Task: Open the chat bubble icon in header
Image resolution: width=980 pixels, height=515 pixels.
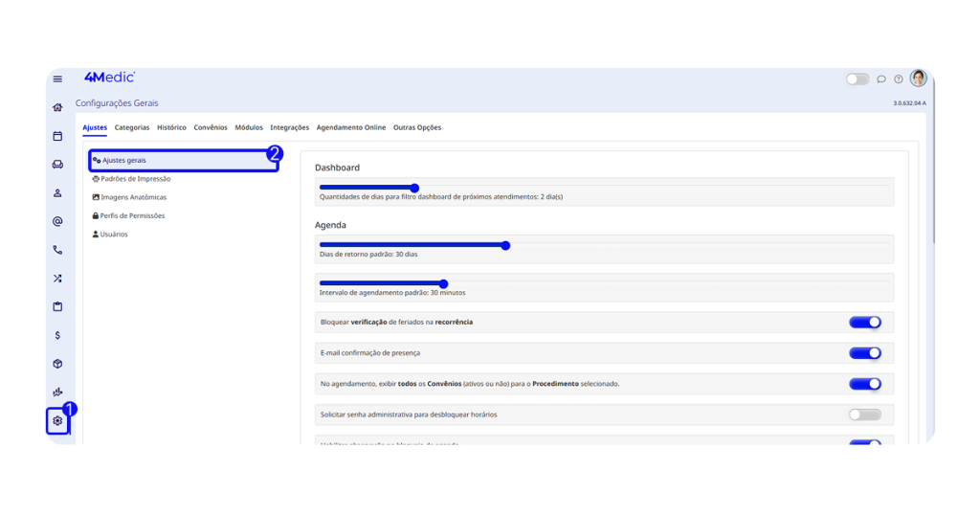Action: 881,79
